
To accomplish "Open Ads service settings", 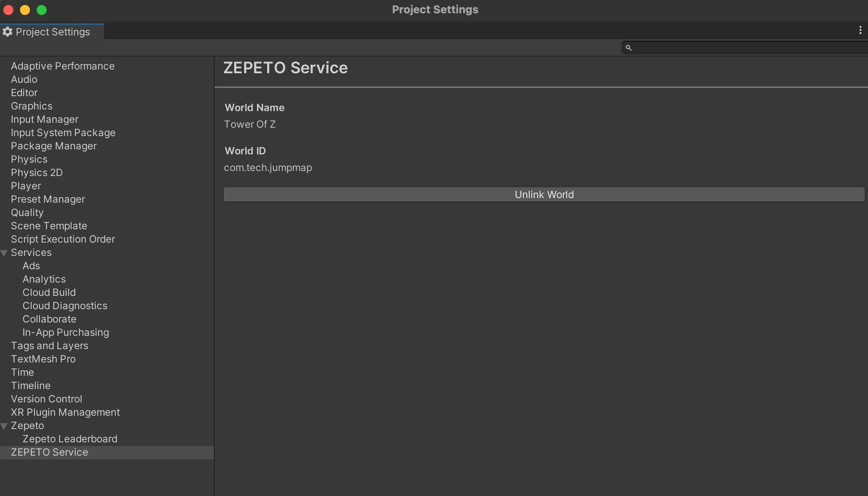I will pos(31,266).
